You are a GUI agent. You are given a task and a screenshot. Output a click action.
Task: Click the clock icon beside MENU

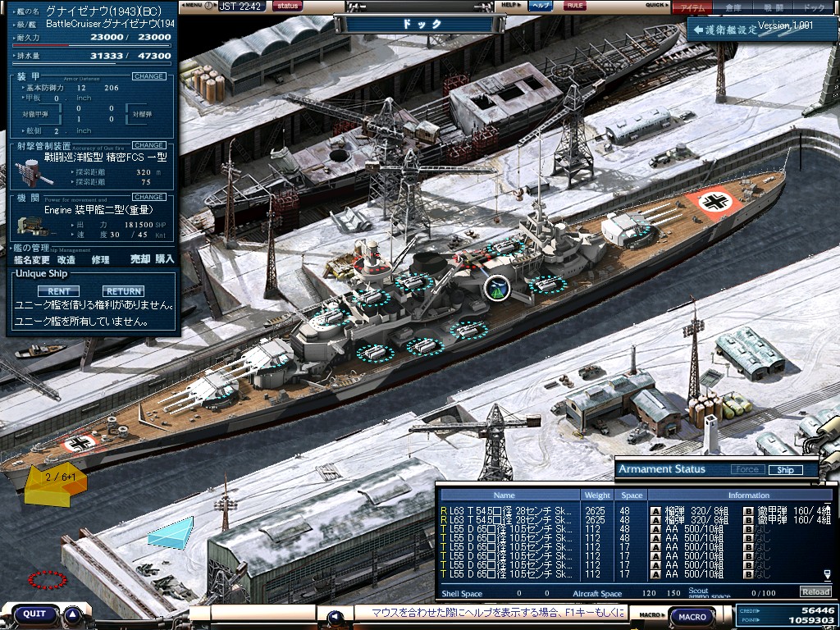point(208,6)
